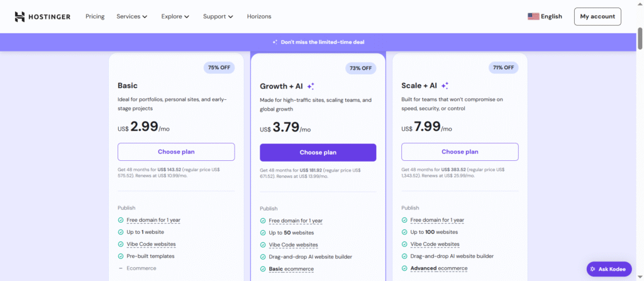Open My account
The width and height of the screenshot is (644, 281).
(597, 16)
